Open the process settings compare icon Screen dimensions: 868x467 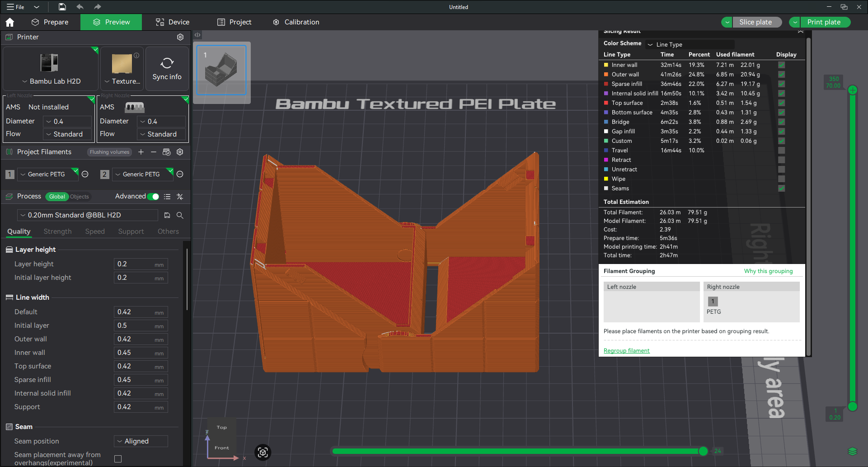pyautogui.click(x=180, y=197)
